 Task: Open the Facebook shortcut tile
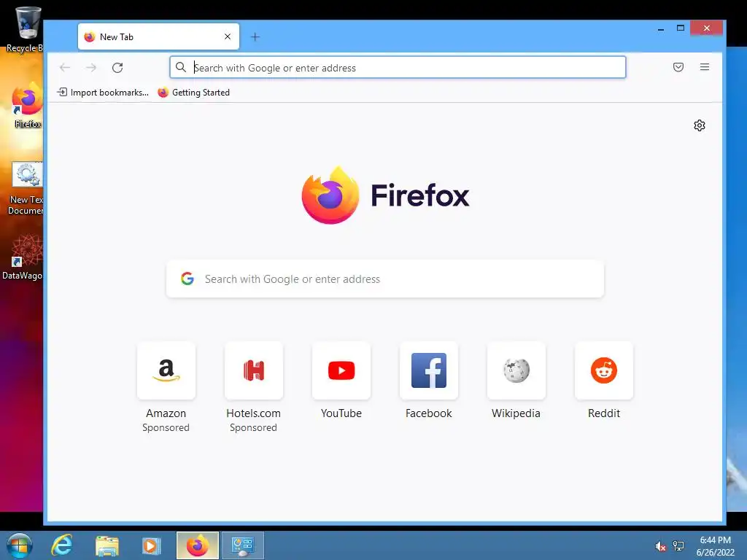tap(429, 370)
